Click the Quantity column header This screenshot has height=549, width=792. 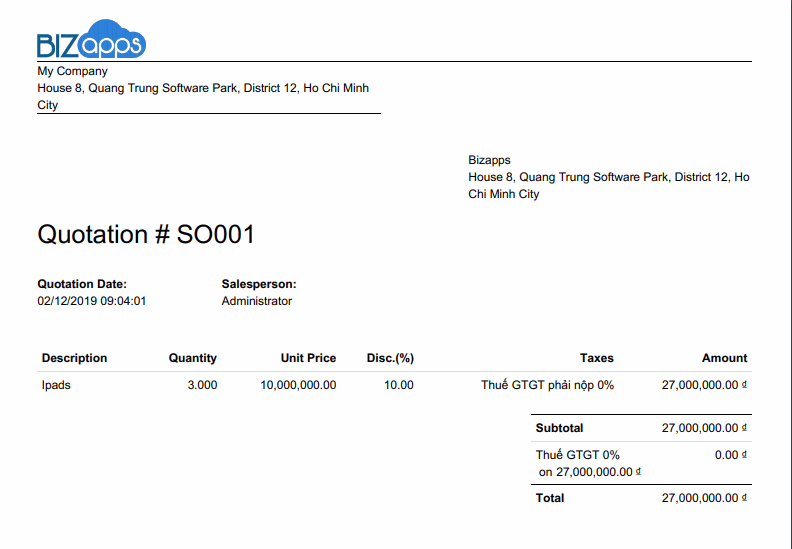pos(192,358)
